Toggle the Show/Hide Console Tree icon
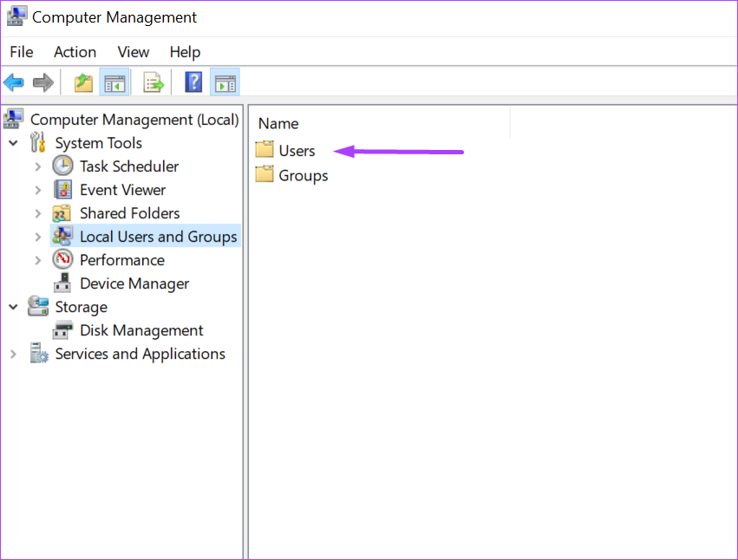The width and height of the screenshot is (738, 560). pyautogui.click(x=114, y=83)
